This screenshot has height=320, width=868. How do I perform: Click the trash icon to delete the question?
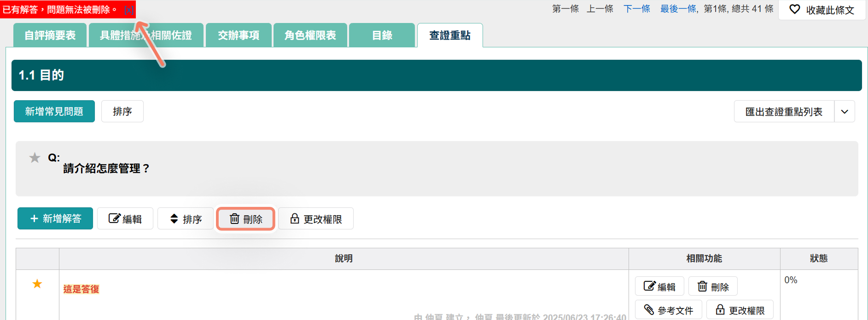click(235, 219)
